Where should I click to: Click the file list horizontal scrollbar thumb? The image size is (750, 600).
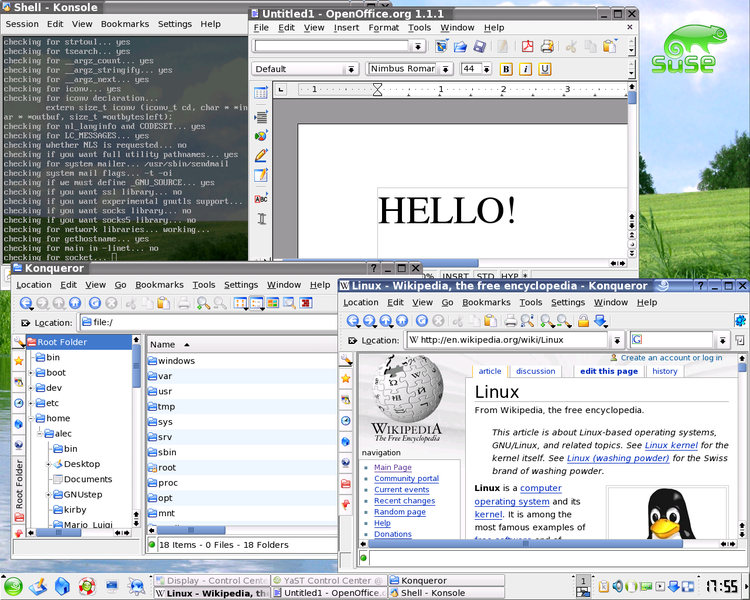[190, 530]
